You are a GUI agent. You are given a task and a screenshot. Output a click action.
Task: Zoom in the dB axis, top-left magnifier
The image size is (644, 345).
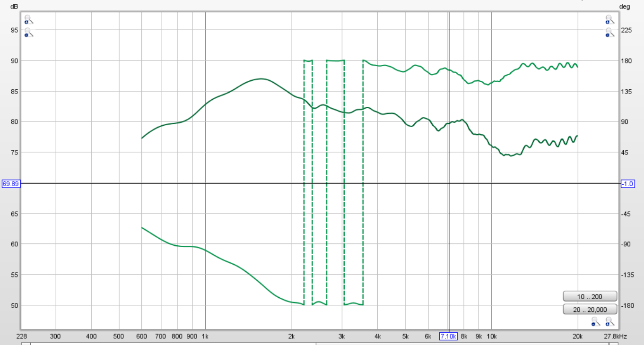click(x=28, y=19)
